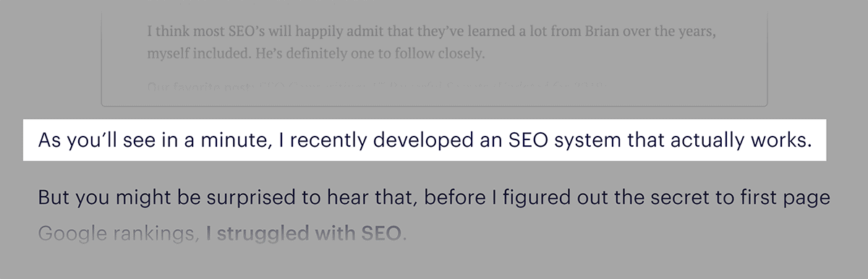Image resolution: width=868 pixels, height=279 pixels.
Task: Click the bottom border of the quote box
Action: pos(434,106)
